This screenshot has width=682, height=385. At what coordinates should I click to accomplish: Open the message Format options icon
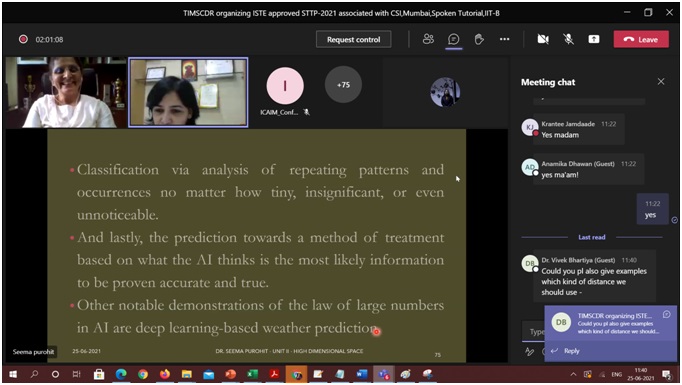(529, 351)
